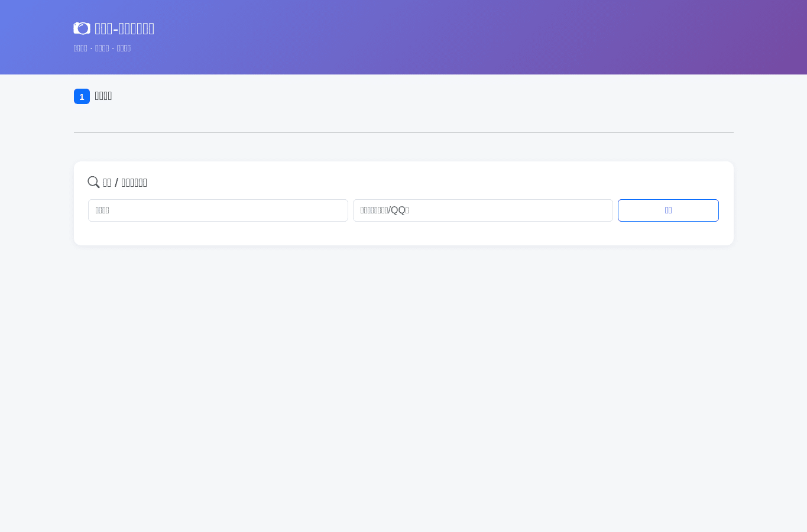The height and width of the screenshot is (532, 807).
Task: Click the blue-outlined button in the search card
Action: tap(668, 210)
